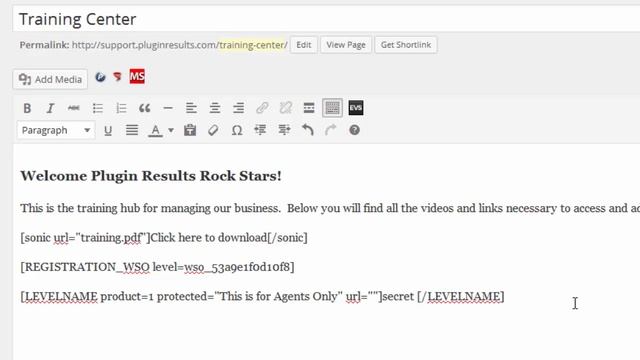Insert a special character (omega)
The height and width of the screenshot is (360, 640).
[x=237, y=131]
